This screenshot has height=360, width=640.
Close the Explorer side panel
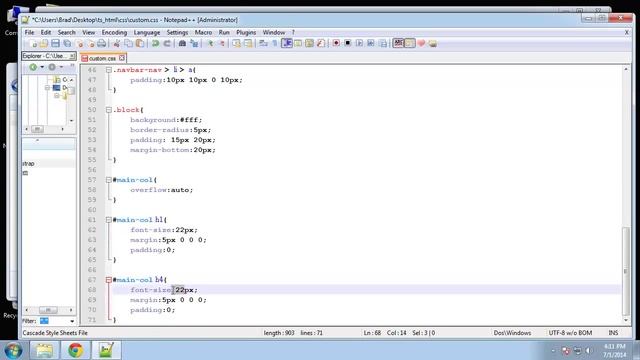click(x=72, y=56)
